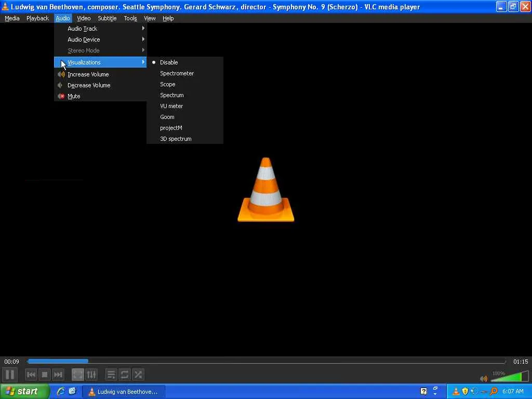Click the Windows start button

click(24, 392)
